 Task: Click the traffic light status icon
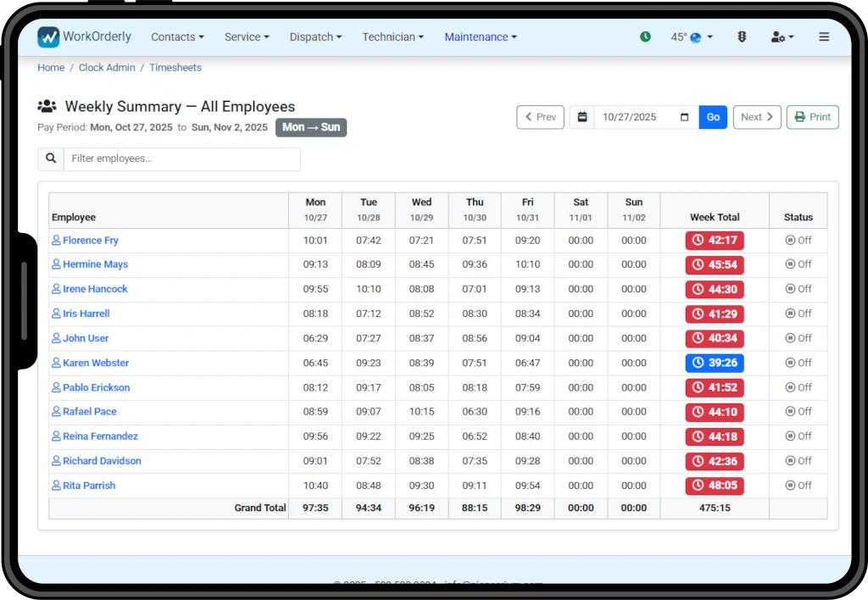(742, 37)
